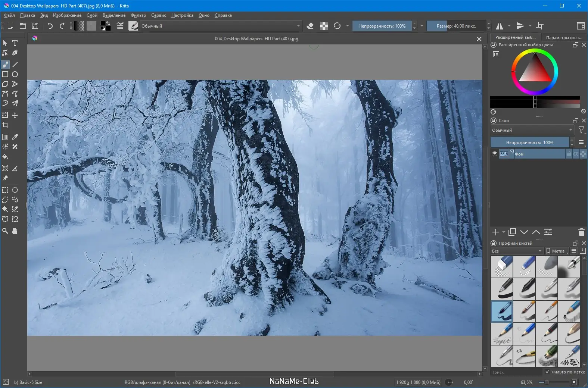Toggle eraser mode in top toolbar

click(310, 26)
